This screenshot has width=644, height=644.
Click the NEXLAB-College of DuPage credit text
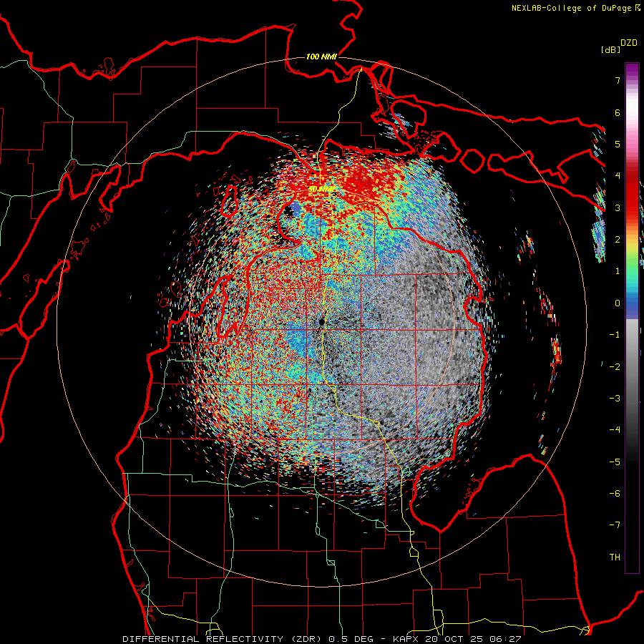point(572,8)
